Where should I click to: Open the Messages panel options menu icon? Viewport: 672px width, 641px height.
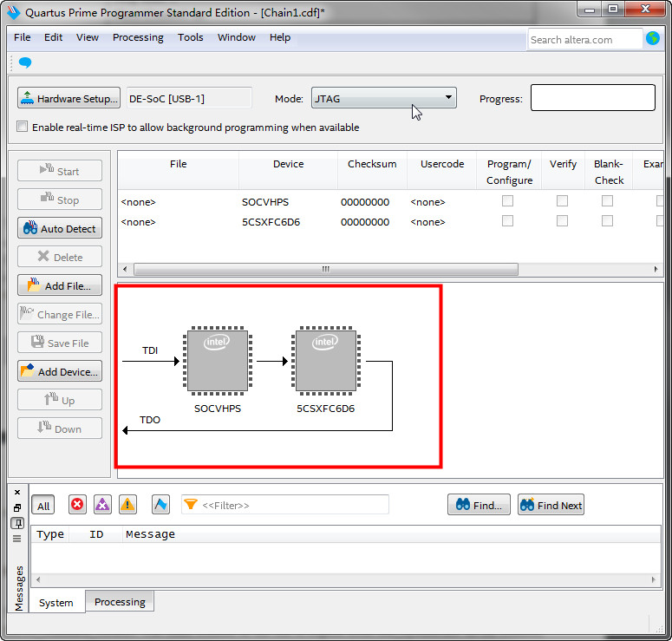(17, 539)
